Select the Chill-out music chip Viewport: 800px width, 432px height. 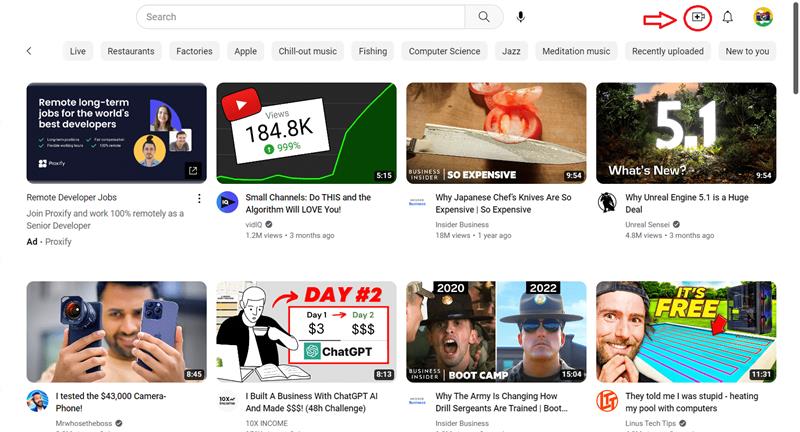click(x=308, y=51)
